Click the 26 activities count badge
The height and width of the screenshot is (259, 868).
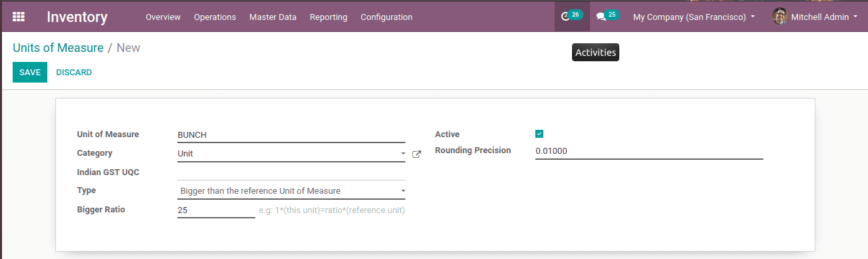575,14
